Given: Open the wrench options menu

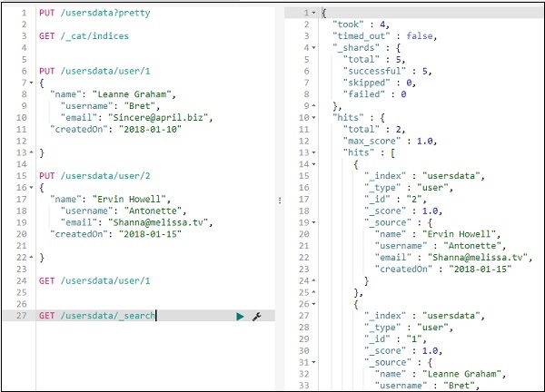Looking at the screenshot, I should (x=256, y=316).
